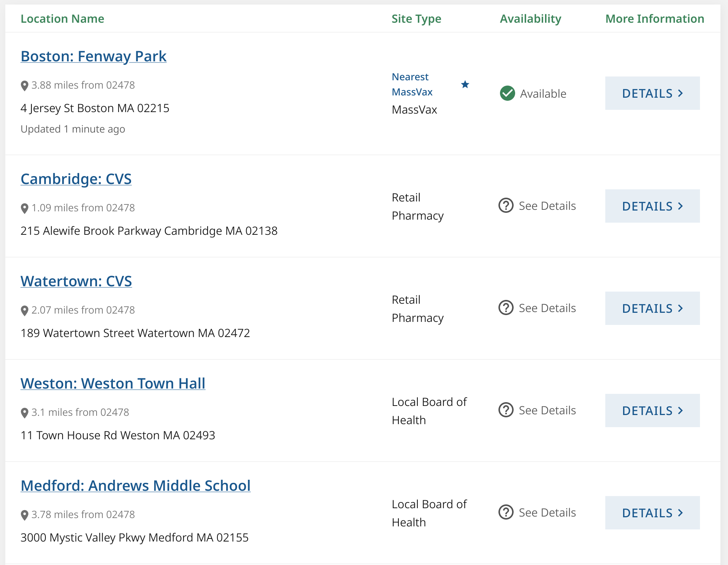Click the map pin icon for Watertown CVS
This screenshot has width=728, height=565.
click(x=25, y=311)
